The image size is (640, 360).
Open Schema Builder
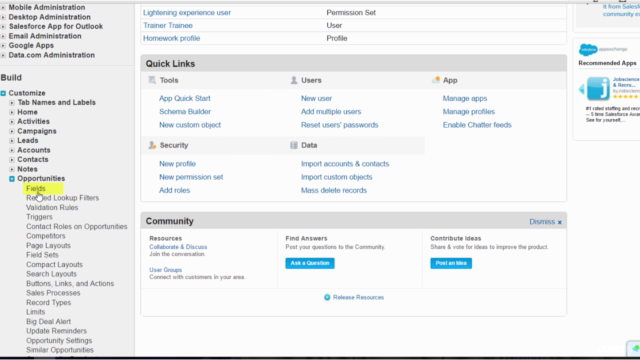tap(185, 111)
